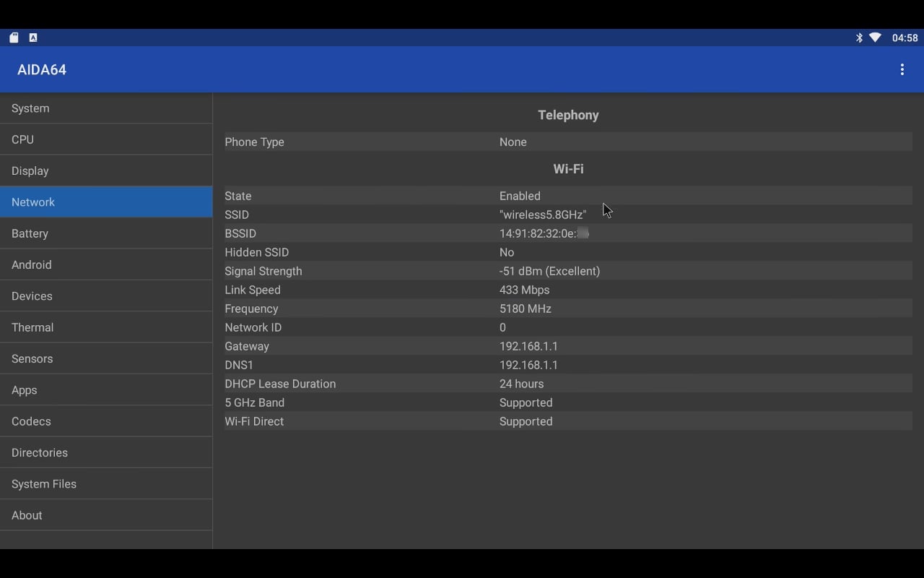This screenshot has height=578, width=924.
Task: Click the 5 GHz Band value 'Supported'
Action: [526, 402]
